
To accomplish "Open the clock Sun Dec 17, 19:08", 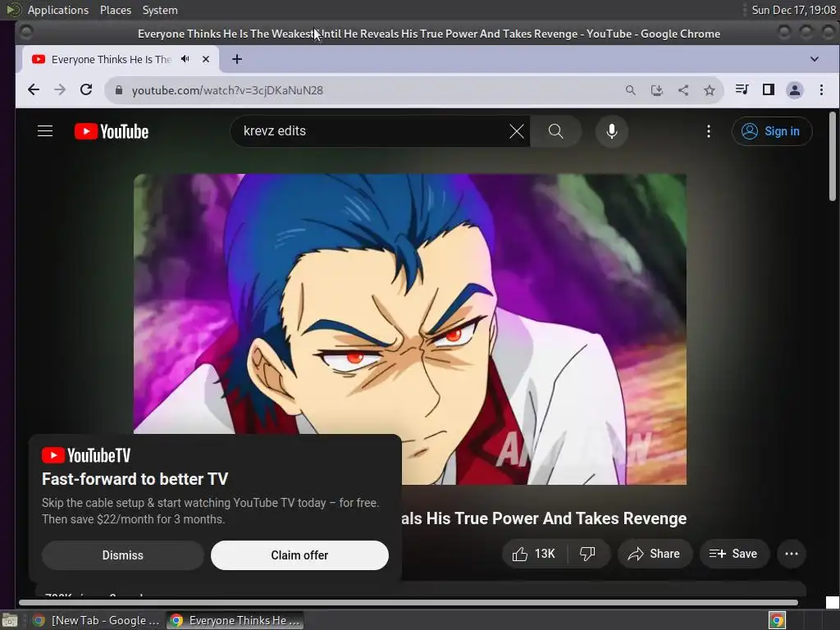I will tap(793, 10).
